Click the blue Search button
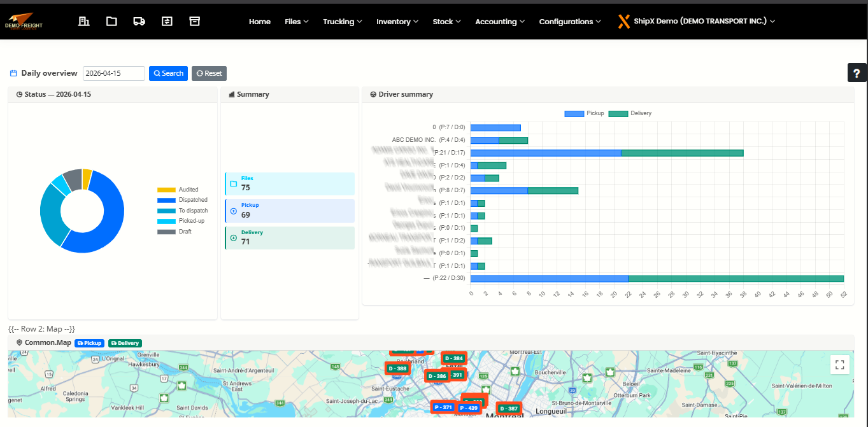 coord(168,73)
